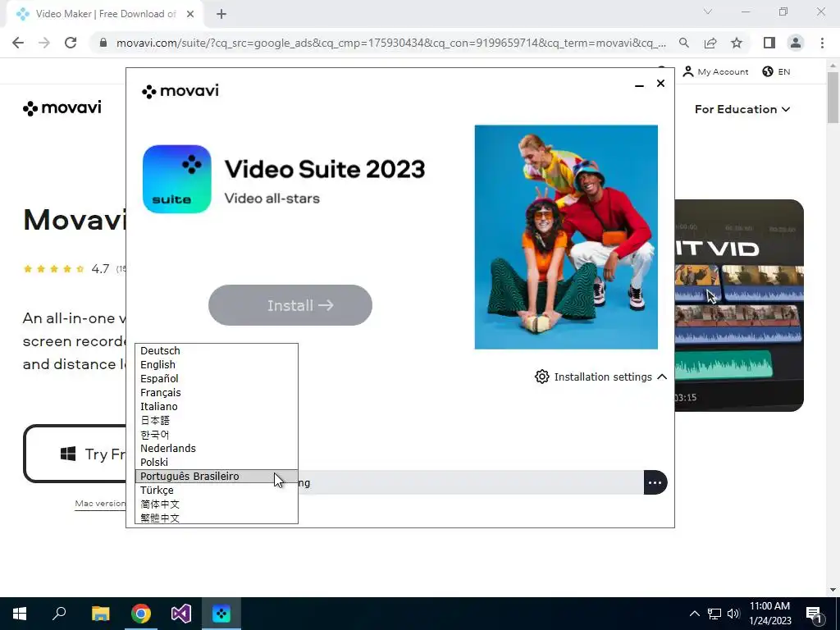Click the Chrome taskbar icon
The height and width of the screenshot is (630, 840).
141,614
